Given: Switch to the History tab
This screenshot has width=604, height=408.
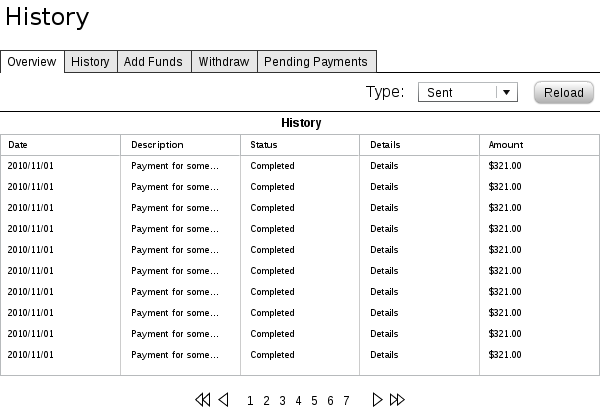Looking at the screenshot, I should click(x=91, y=62).
